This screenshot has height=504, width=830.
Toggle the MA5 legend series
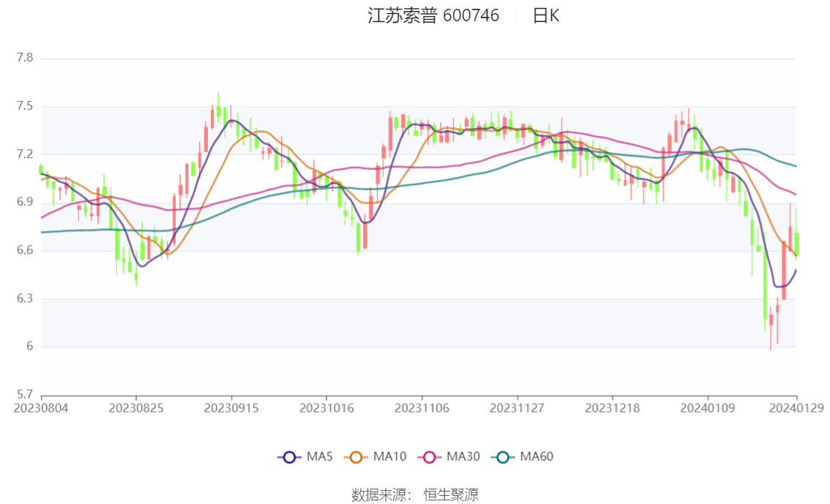[305, 456]
